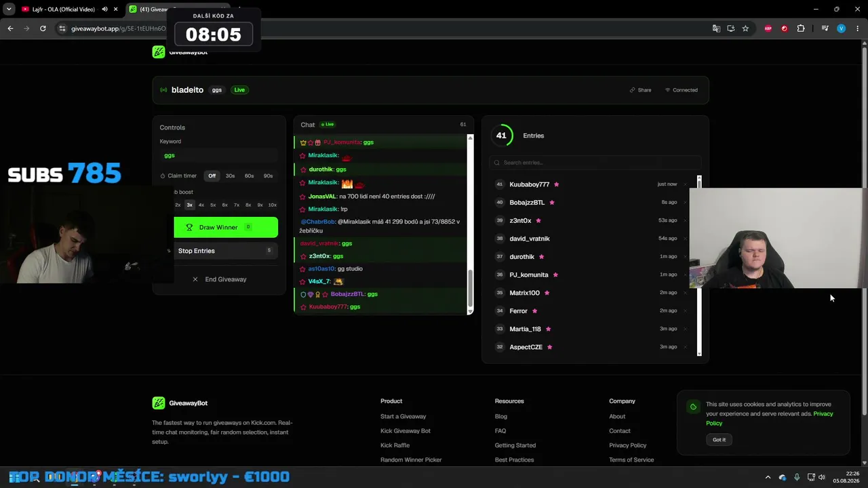Screen dimensions: 868x488
Task: Select the 6x sub boost option
Action: (225, 205)
